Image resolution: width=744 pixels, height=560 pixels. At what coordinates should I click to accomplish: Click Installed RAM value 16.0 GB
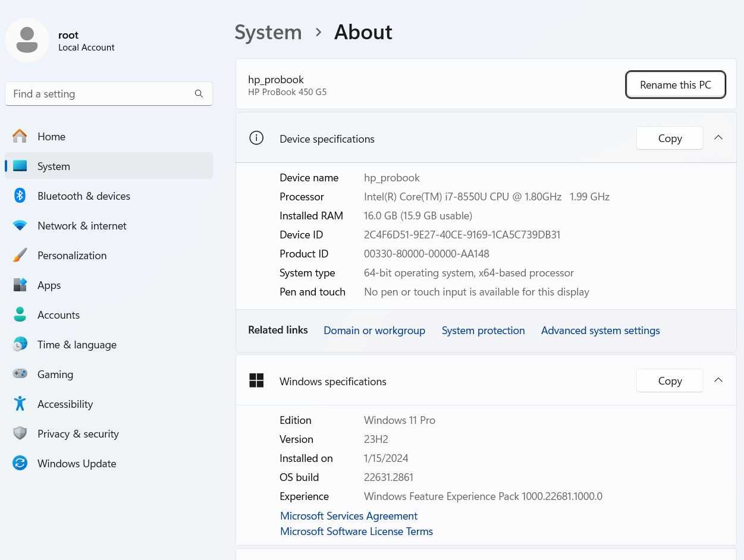(418, 216)
